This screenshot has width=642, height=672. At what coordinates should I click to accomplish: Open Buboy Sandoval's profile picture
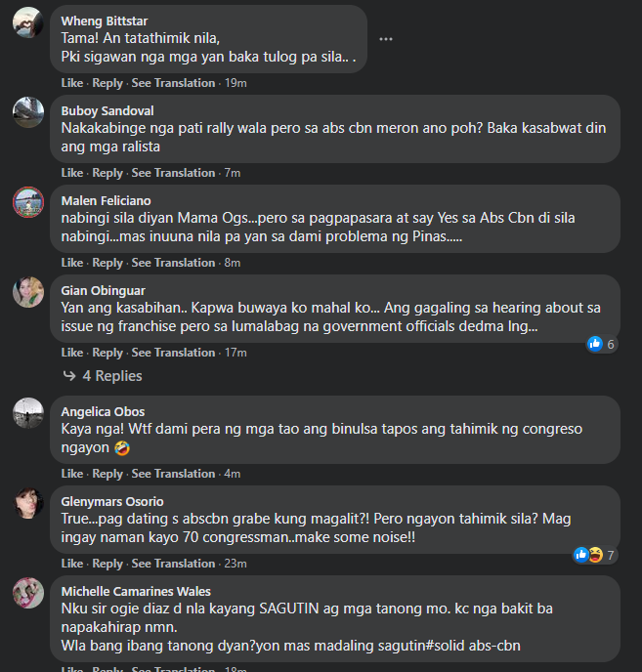click(x=27, y=111)
